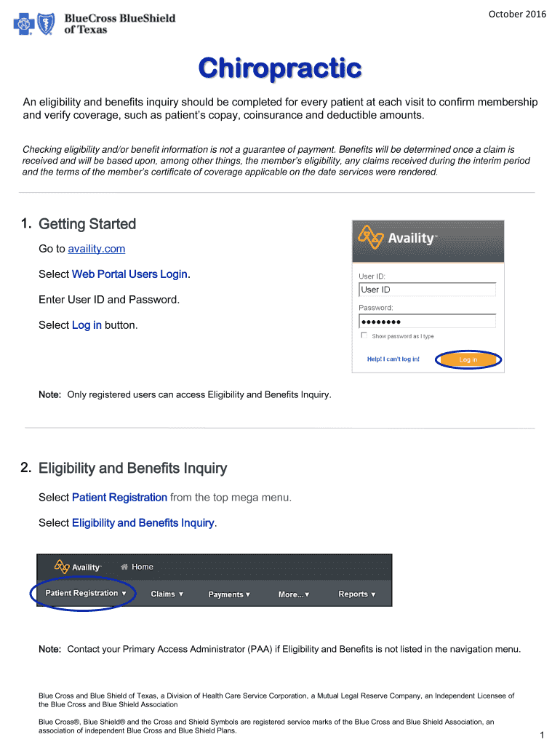Click into the Password field
The height and width of the screenshot is (745, 560).
[x=427, y=322]
